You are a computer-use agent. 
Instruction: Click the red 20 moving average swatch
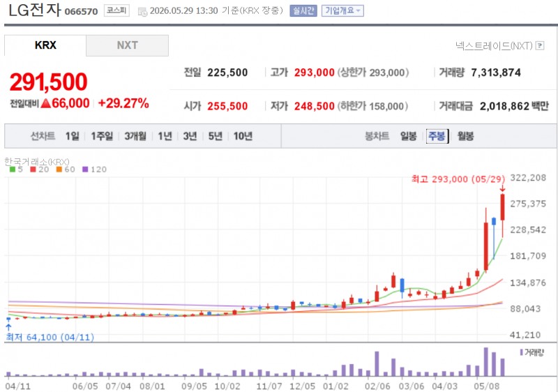tap(33, 169)
